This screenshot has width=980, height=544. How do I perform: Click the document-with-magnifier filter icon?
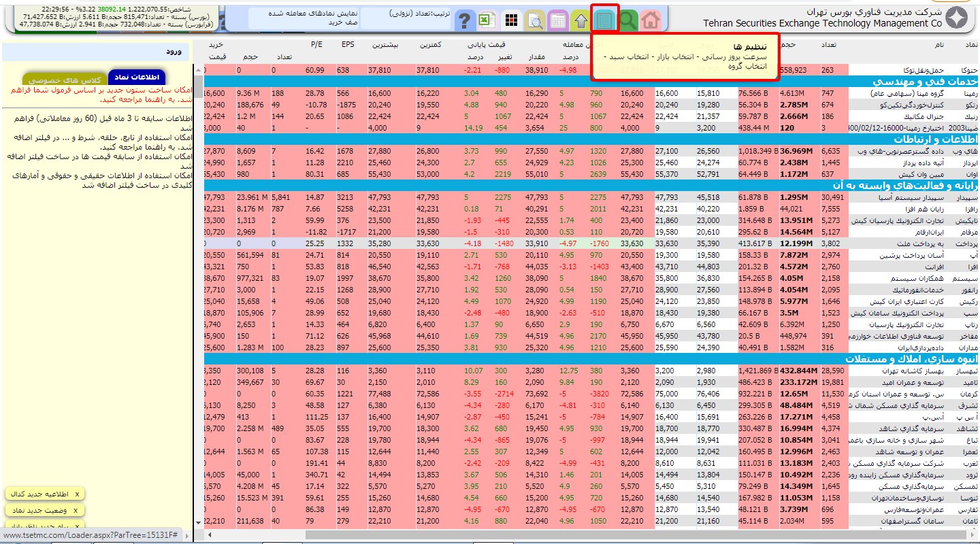(535, 20)
